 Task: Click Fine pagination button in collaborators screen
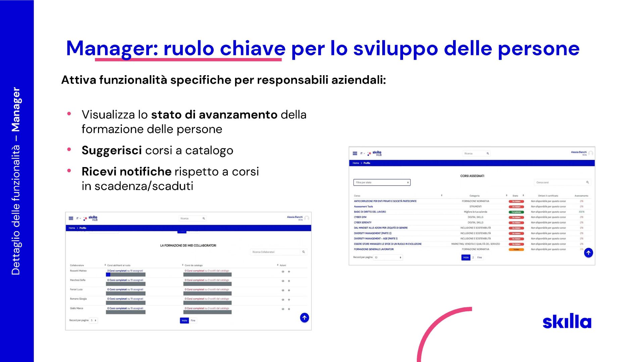(193, 320)
